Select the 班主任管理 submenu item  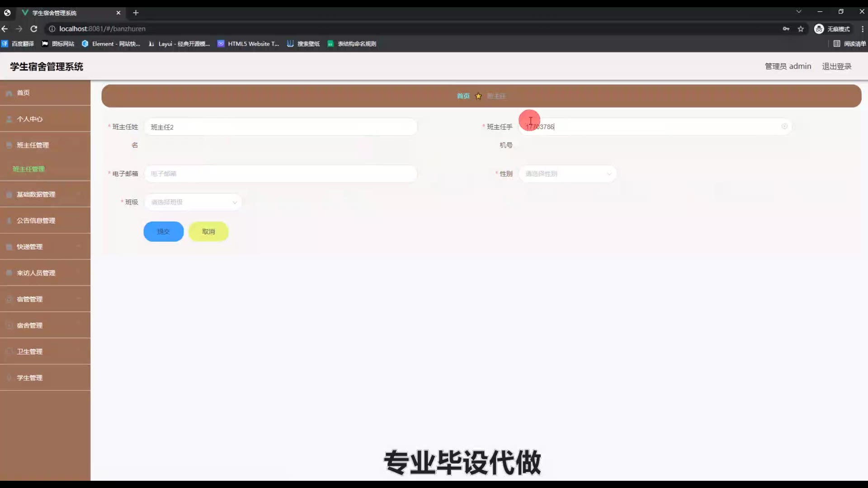tap(29, 169)
